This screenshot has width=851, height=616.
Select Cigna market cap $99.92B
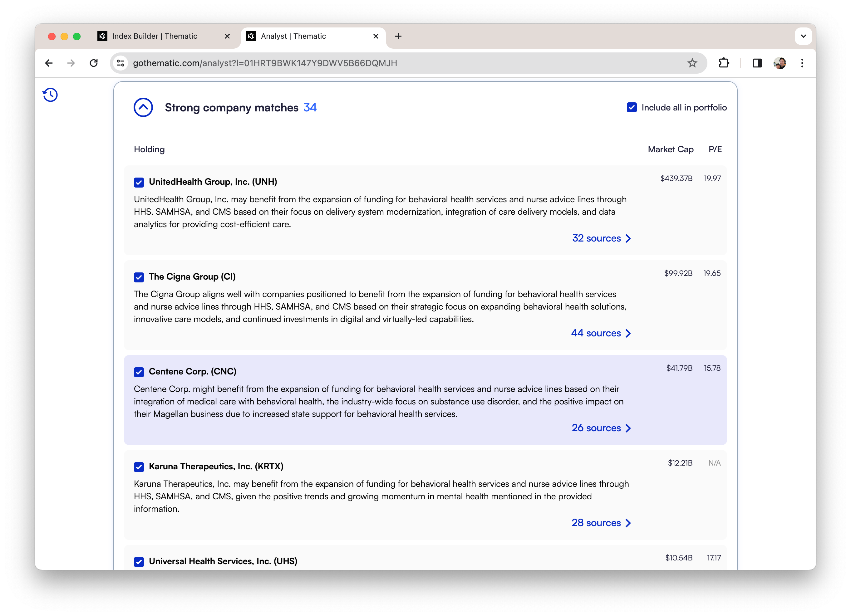point(678,273)
